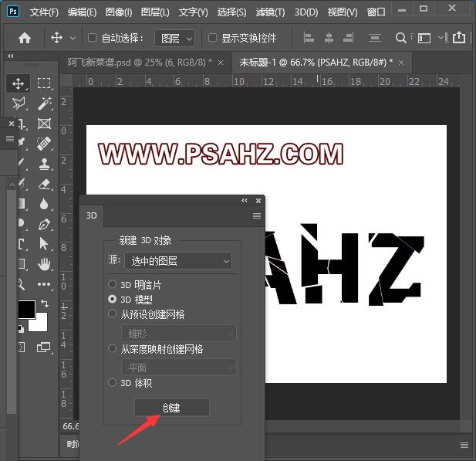
Task: Open the 滤镜(T) menu
Action: pyautogui.click(x=270, y=12)
